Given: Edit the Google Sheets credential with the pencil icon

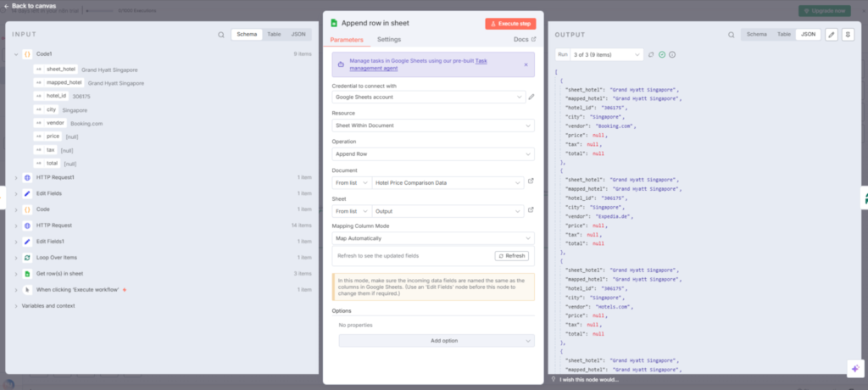Looking at the screenshot, I should coord(531,97).
